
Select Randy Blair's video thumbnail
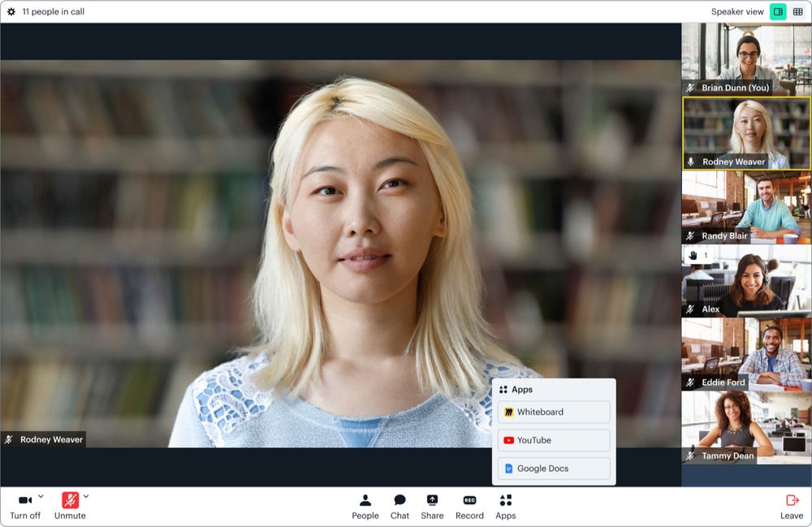[x=745, y=207]
